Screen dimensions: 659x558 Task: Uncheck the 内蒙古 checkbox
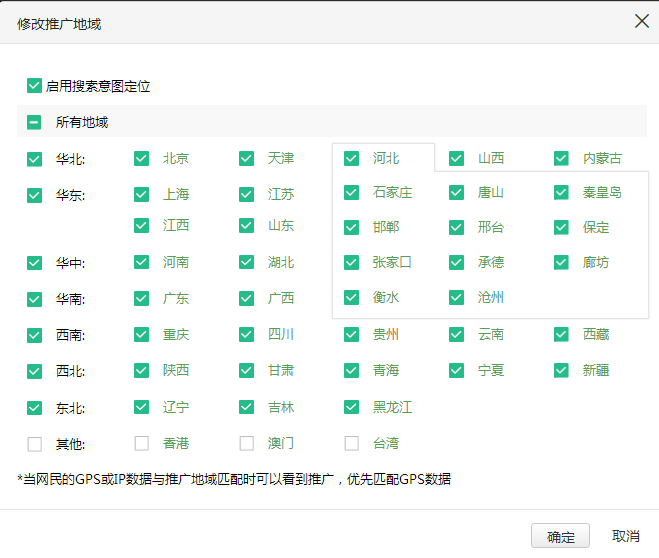tap(561, 158)
